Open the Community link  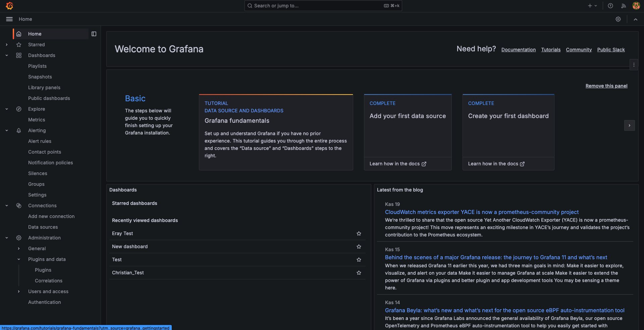coord(579,50)
